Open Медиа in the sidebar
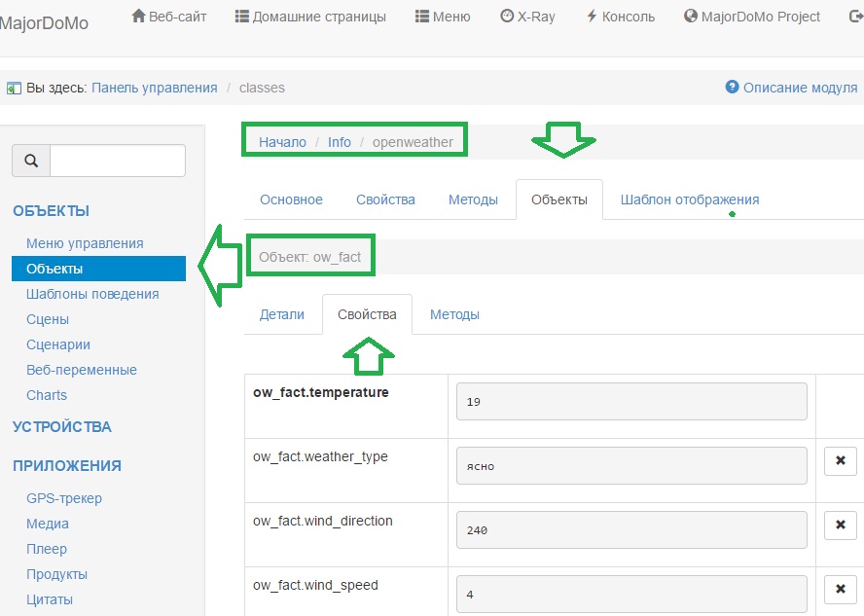This screenshot has width=864, height=616. tap(48, 524)
